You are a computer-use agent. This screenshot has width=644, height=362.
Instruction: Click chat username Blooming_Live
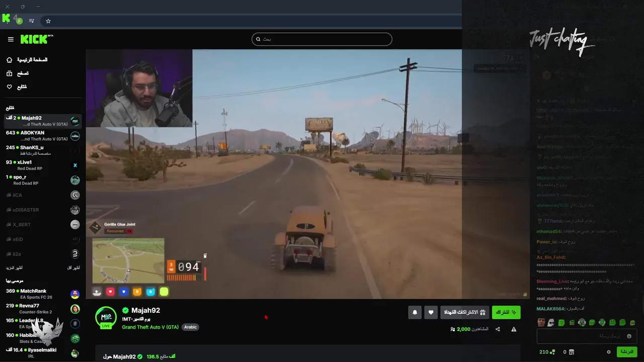click(552, 282)
